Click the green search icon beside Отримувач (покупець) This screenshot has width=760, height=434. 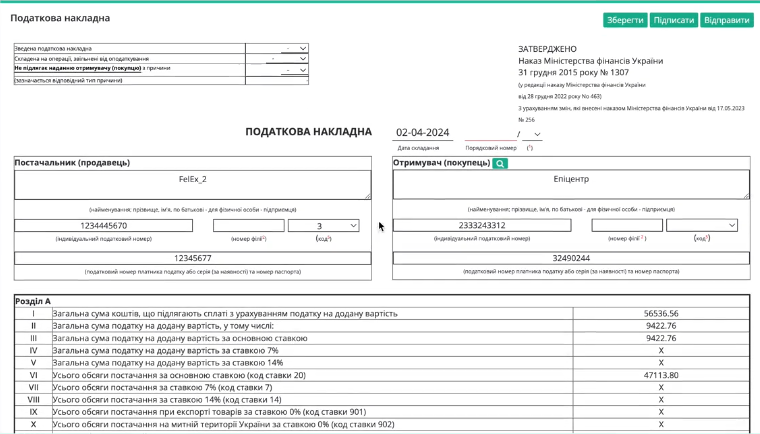(x=500, y=163)
